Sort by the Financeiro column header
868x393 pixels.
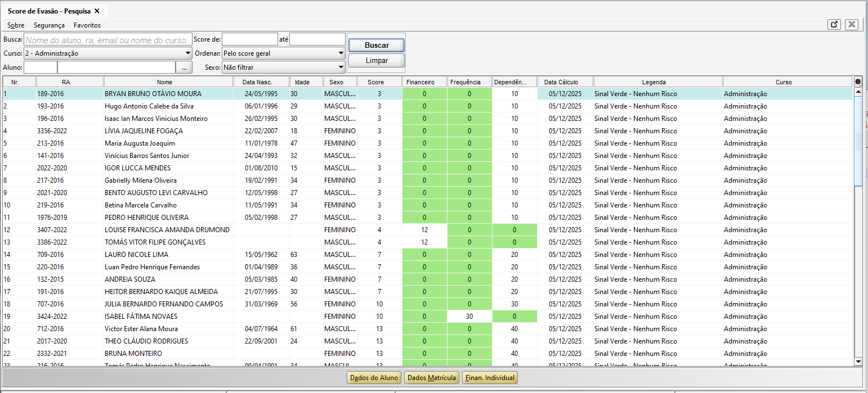click(x=424, y=82)
